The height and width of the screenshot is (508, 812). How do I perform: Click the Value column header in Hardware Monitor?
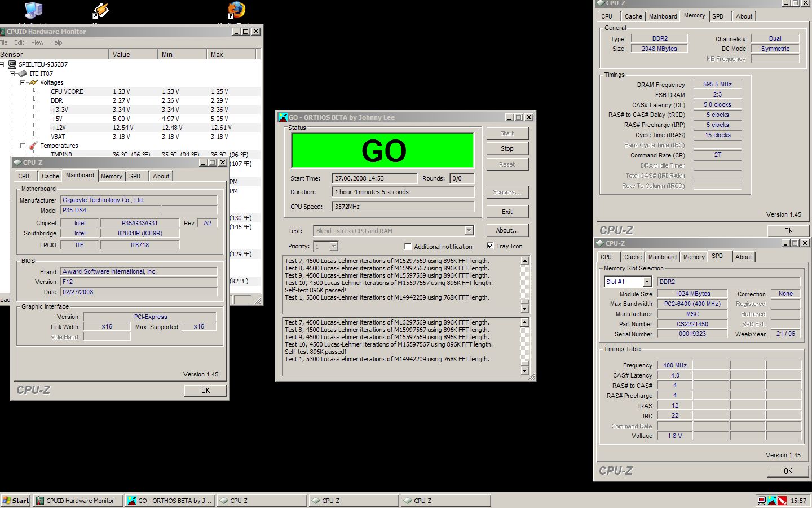point(133,54)
